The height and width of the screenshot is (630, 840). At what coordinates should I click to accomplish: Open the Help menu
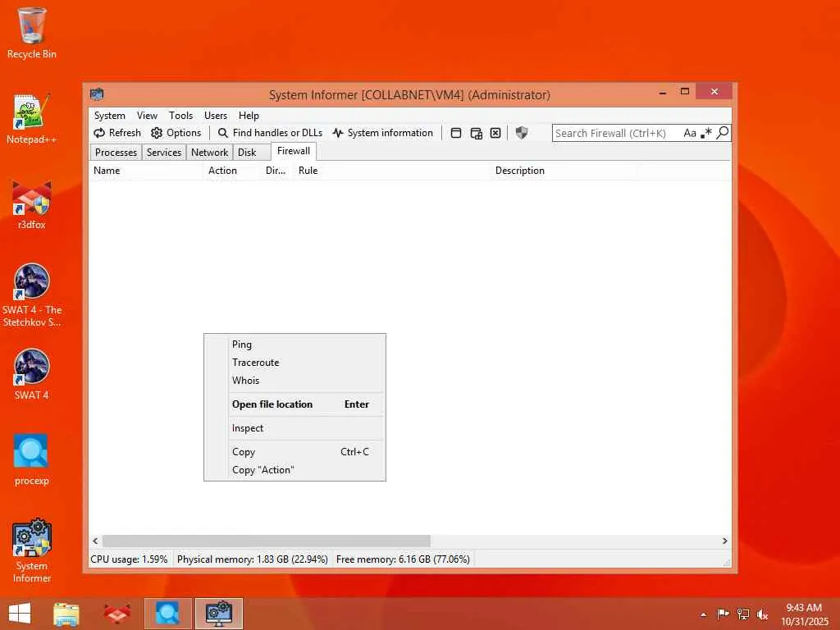click(249, 116)
